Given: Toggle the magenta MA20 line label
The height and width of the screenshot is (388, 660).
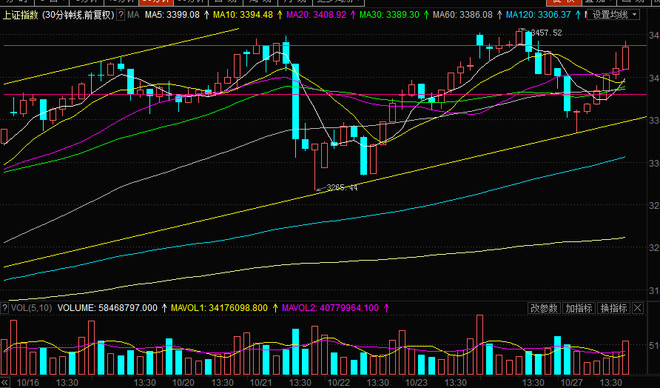Looking at the screenshot, I should 316,15.
